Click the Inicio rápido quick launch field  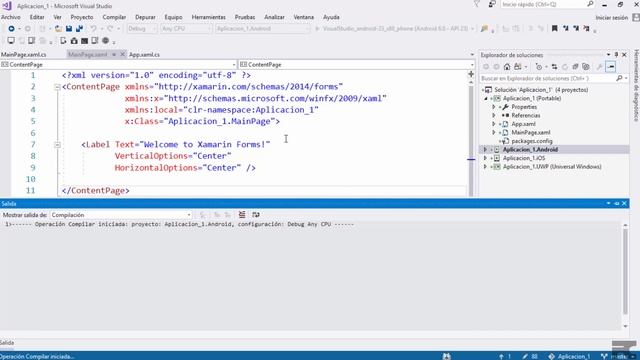pos(547,4)
